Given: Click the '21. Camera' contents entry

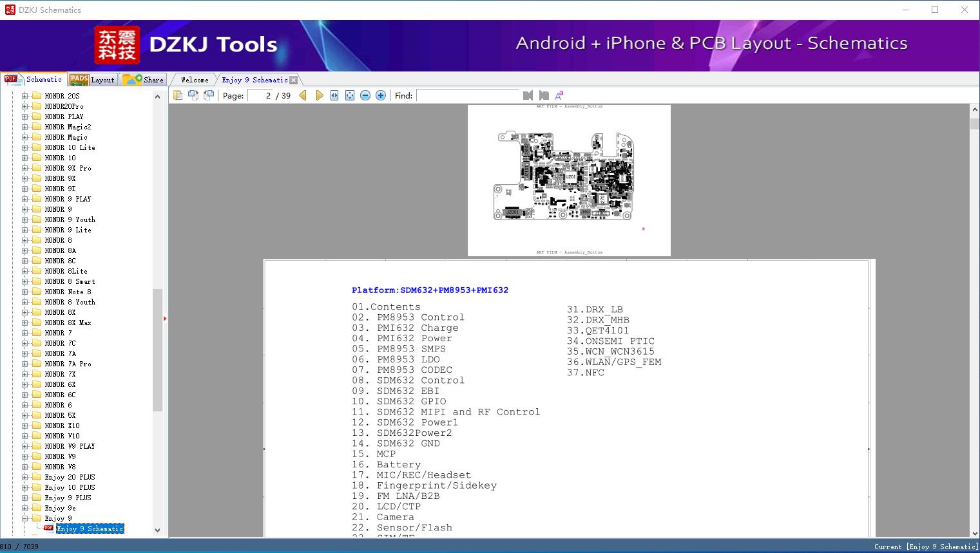Looking at the screenshot, I should (x=383, y=518).
